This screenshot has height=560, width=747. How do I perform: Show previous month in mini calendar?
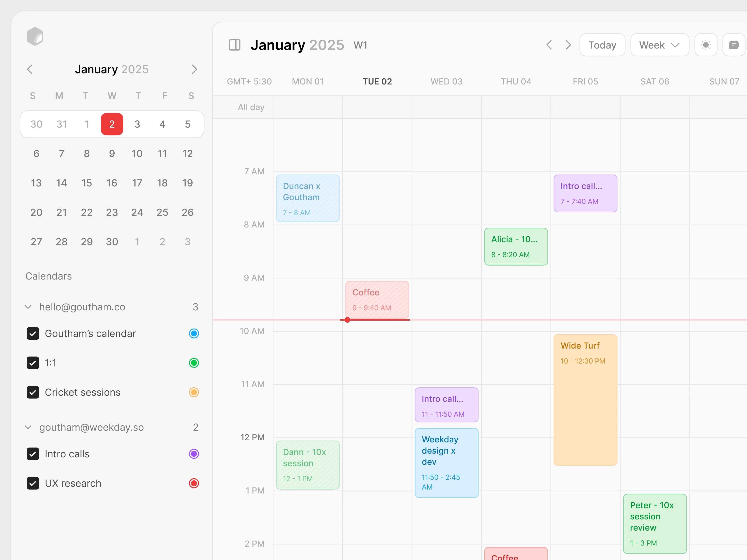tap(30, 70)
